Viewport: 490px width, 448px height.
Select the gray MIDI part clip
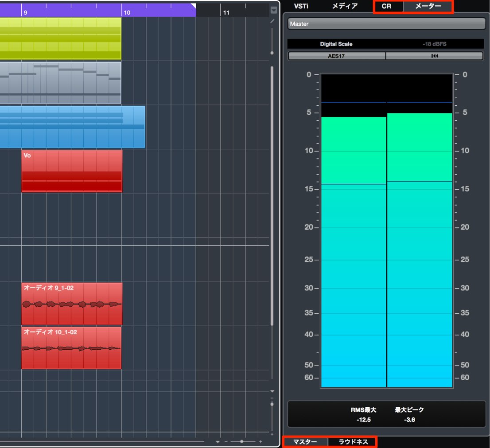point(61,82)
